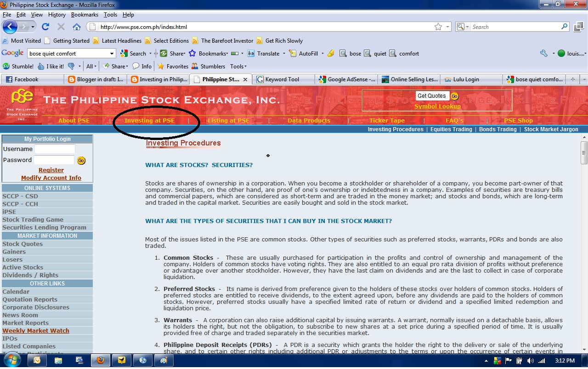The width and height of the screenshot is (588, 369).
Task: Click the Info speech bubble on StumbleUpon toolbar
Action: [x=136, y=67]
